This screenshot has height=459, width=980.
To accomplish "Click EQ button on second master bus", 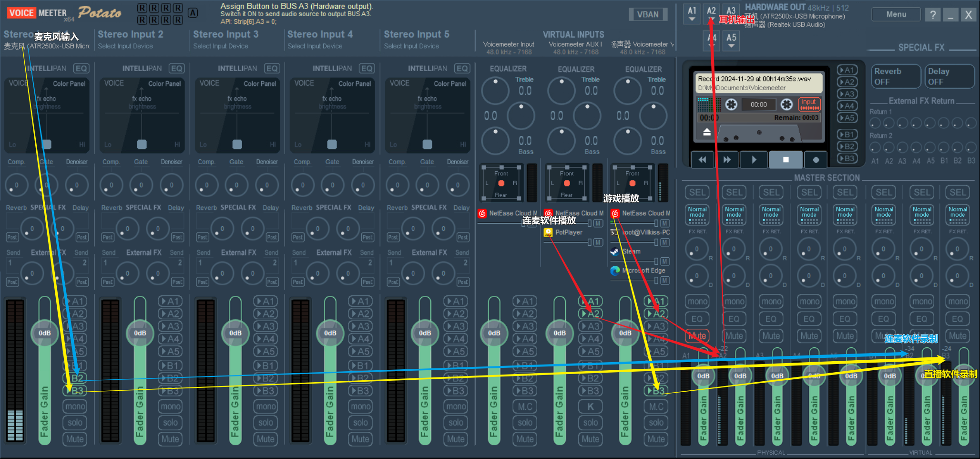I will 734,319.
